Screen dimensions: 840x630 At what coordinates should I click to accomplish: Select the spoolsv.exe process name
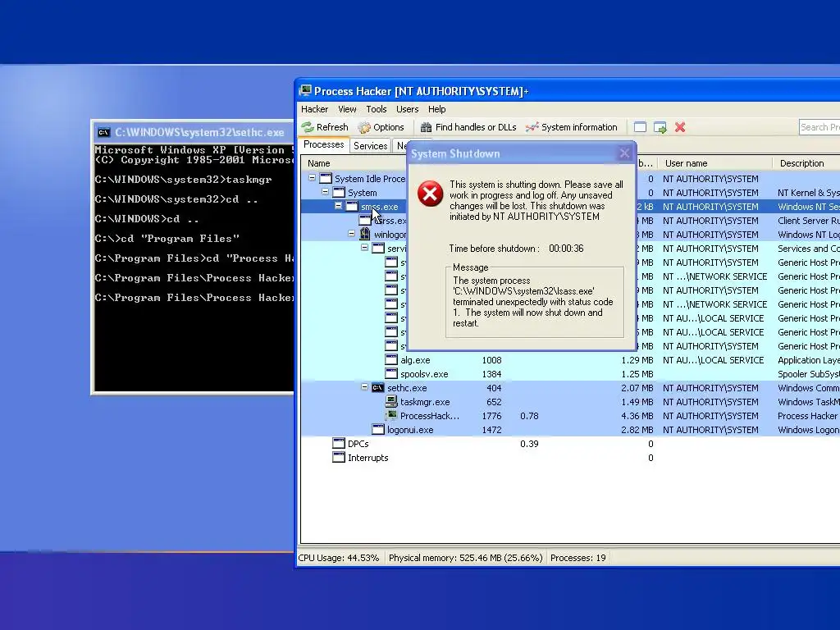(424, 374)
